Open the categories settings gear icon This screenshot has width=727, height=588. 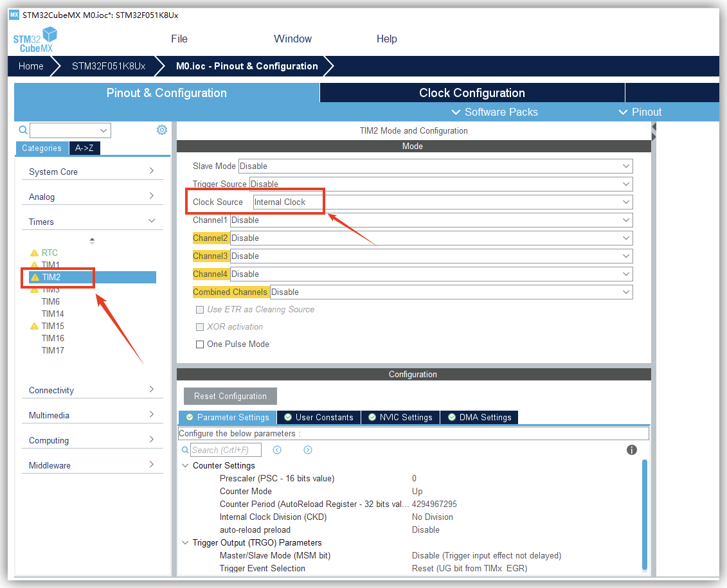[162, 130]
